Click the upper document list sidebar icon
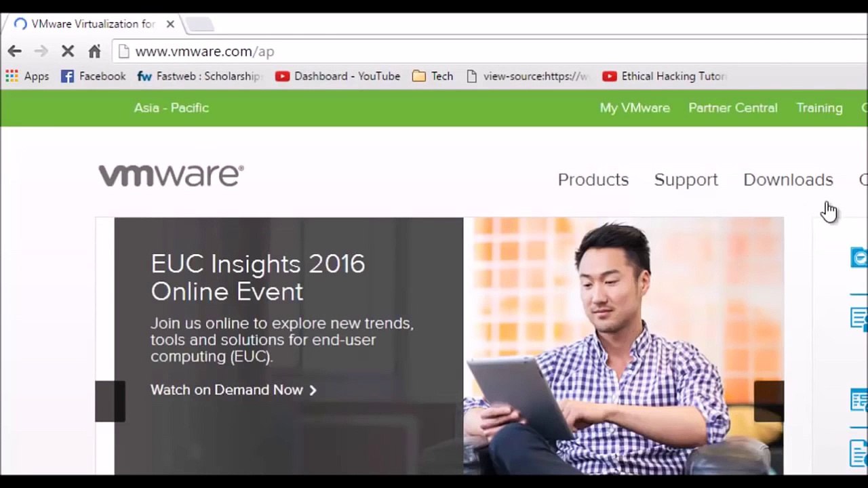This screenshot has width=868, height=488. [x=859, y=319]
